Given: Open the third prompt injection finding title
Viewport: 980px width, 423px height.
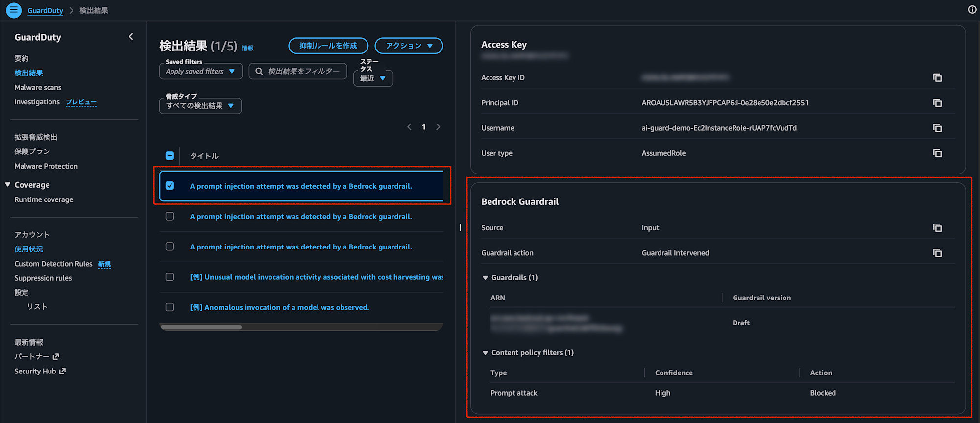Looking at the screenshot, I should (x=301, y=247).
